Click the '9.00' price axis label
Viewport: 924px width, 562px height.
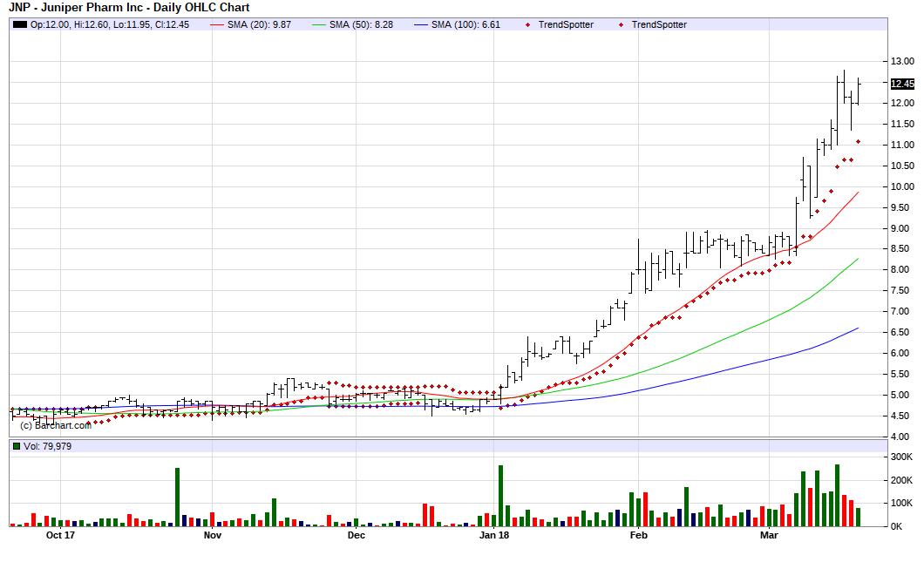(x=902, y=228)
